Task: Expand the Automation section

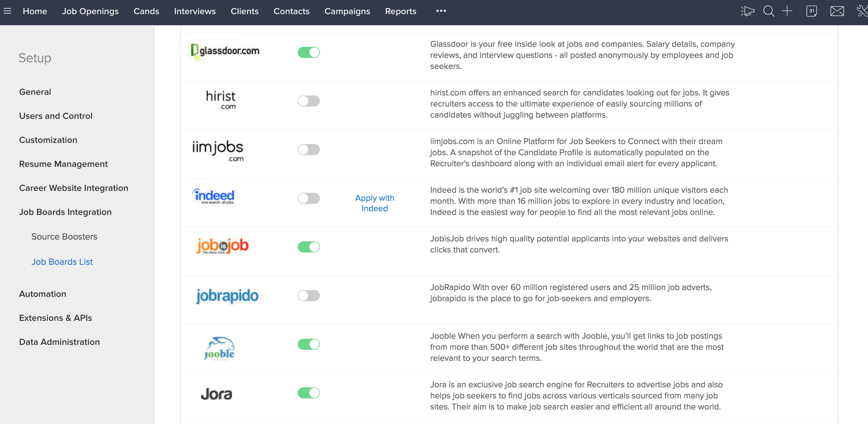Action: (x=42, y=294)
